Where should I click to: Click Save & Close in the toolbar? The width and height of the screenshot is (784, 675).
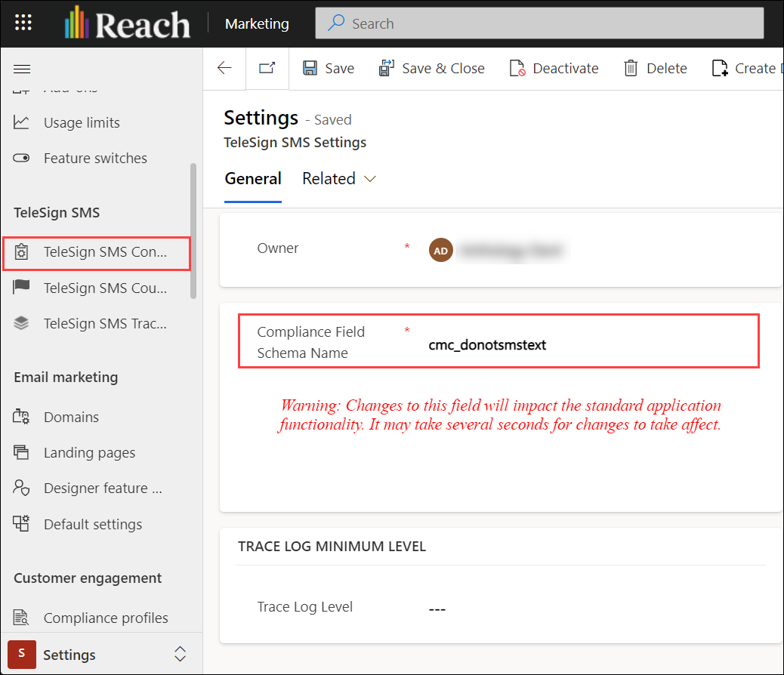click(x=432, y=68)
